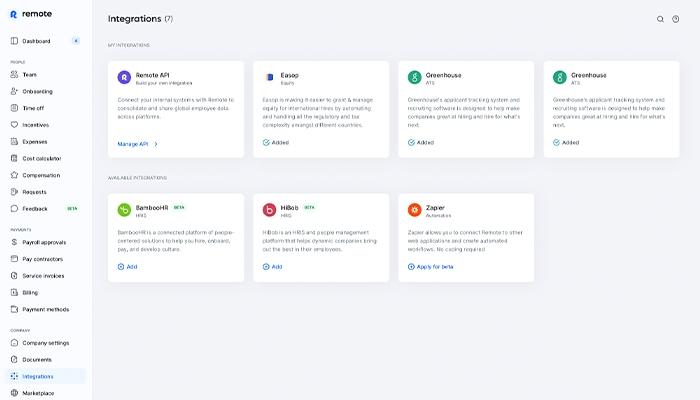700x400 pixels.
Task: Click the Manage API link
Action: (138, 144)
